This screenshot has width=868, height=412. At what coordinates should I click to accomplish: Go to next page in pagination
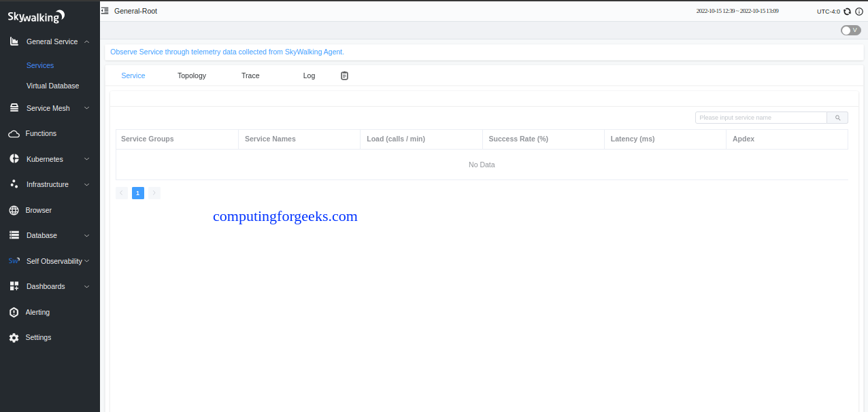(154, 193)
